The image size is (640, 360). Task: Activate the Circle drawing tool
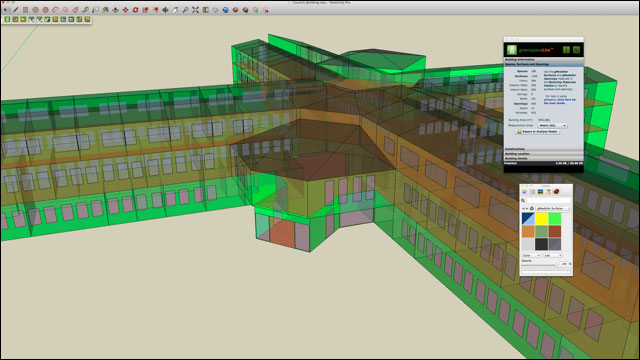tap(36, 10)
